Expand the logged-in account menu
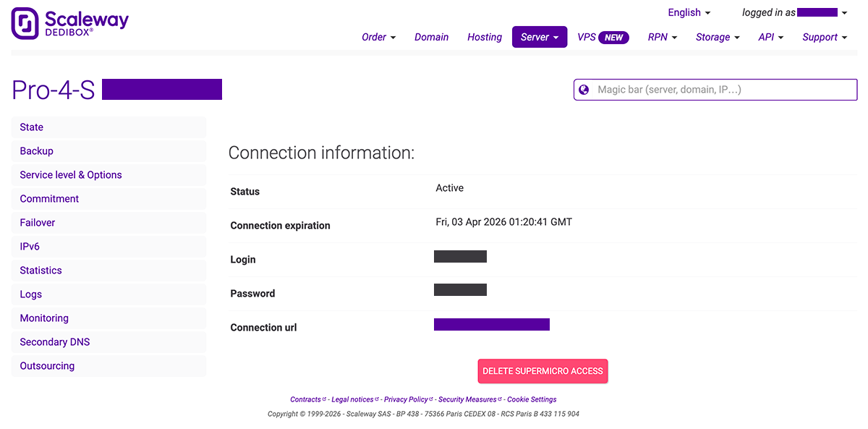The image size is (868, 429). 794,12
